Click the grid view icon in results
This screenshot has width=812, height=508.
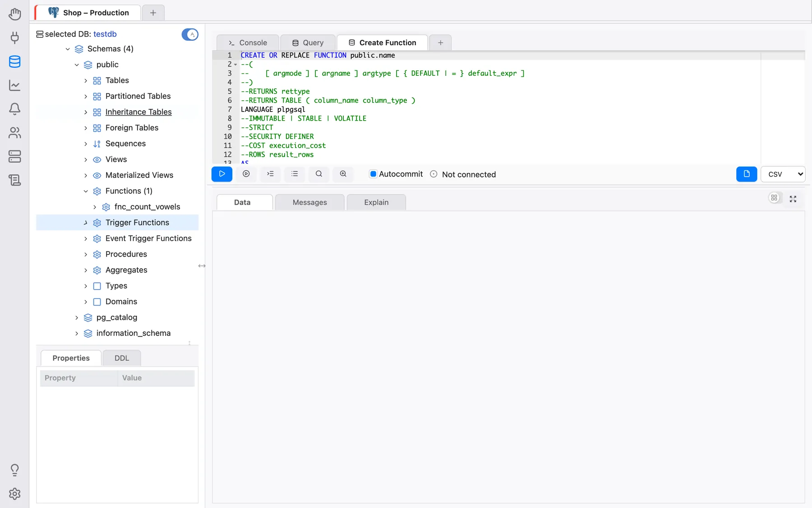point(774,198)
